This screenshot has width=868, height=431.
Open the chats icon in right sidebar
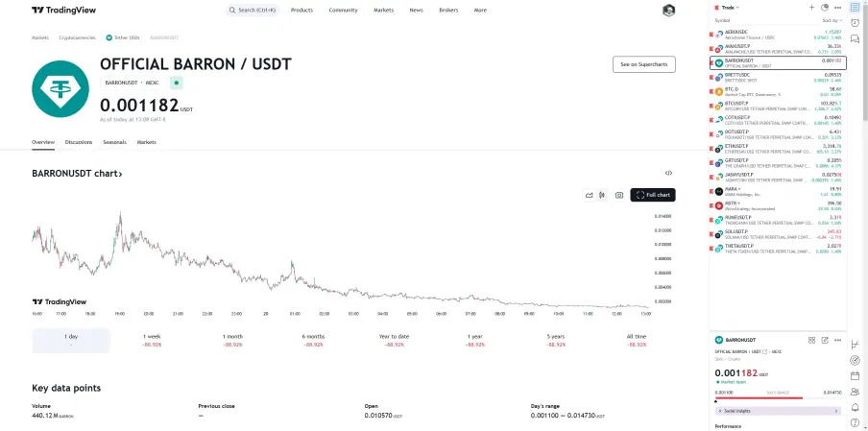pyautogui.click(x=855, y=37)
